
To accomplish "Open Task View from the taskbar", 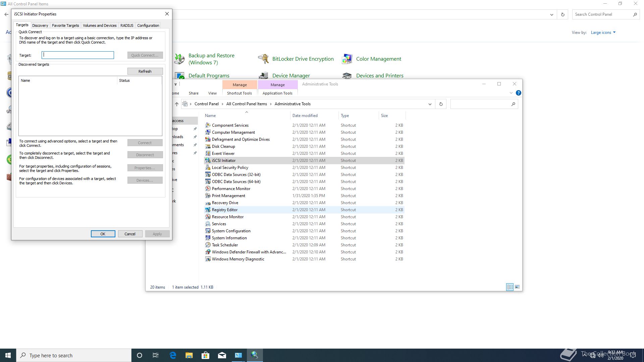I will (156, 355).
